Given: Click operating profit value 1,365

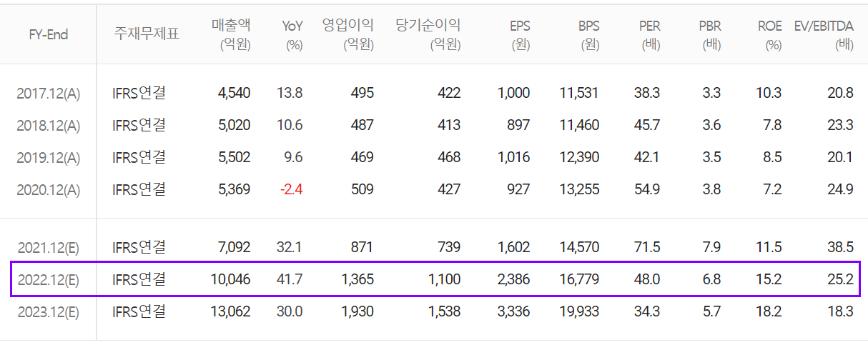Looking at the screenshot, I should pos(357,280).
